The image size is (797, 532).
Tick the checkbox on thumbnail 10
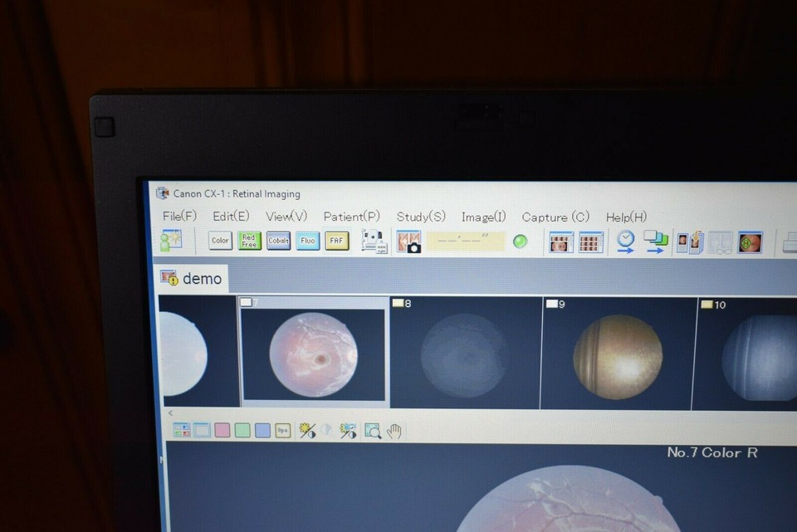pyautogui.click(x=707, y=305)
